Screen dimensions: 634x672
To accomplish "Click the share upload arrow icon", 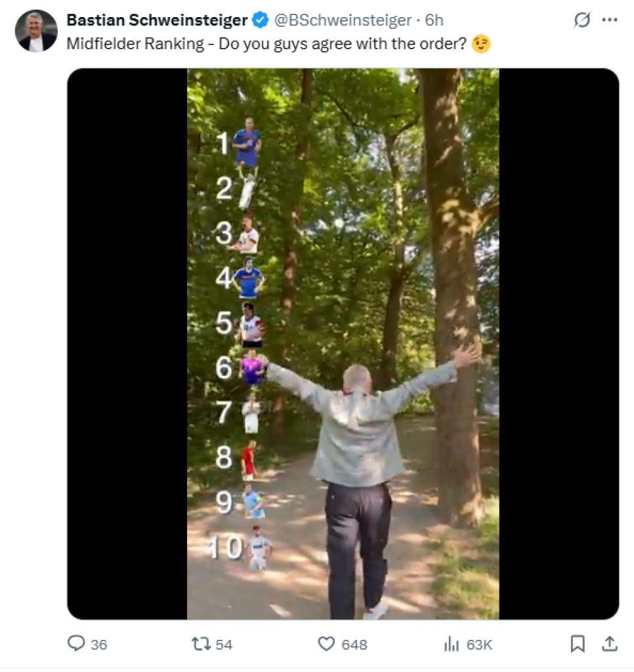I will (x=609, y=644).
